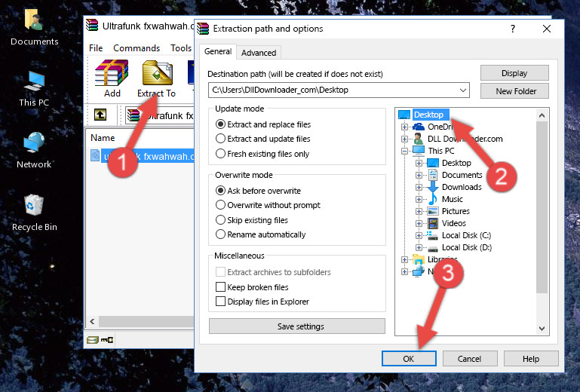Expand the Documents tree node

coord(419,176)
